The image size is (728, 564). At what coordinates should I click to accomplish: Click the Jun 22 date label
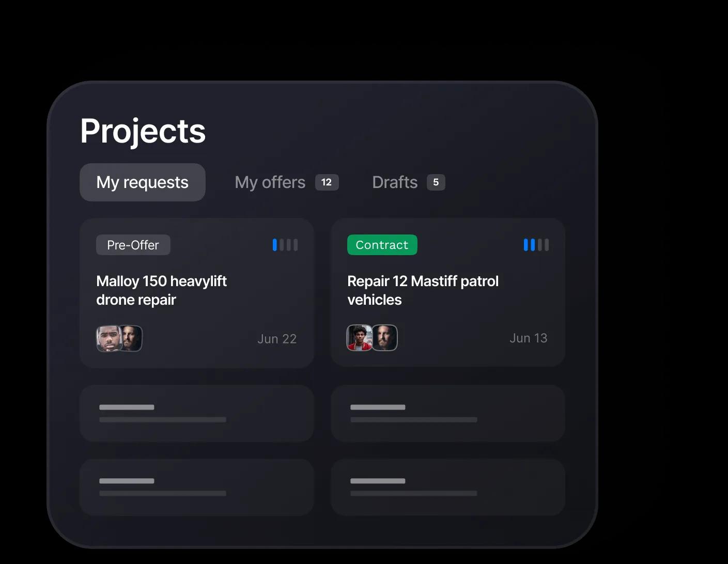pos(277,339)
